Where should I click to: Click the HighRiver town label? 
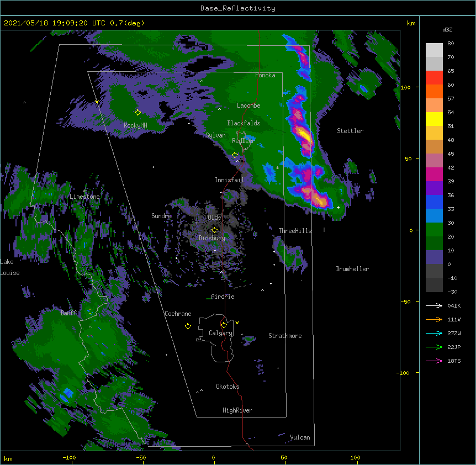pyautogui.click(x=237, y=410)
